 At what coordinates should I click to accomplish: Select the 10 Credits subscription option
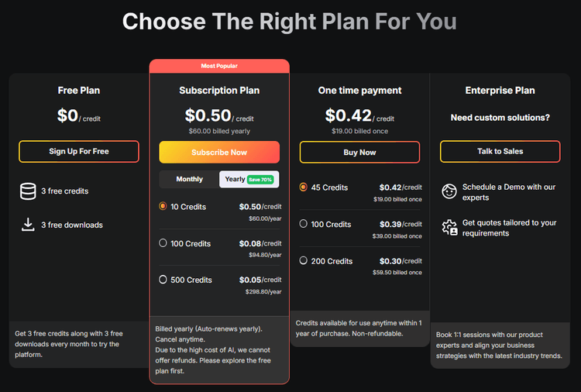pyautogui.click(x=163, y=207)
